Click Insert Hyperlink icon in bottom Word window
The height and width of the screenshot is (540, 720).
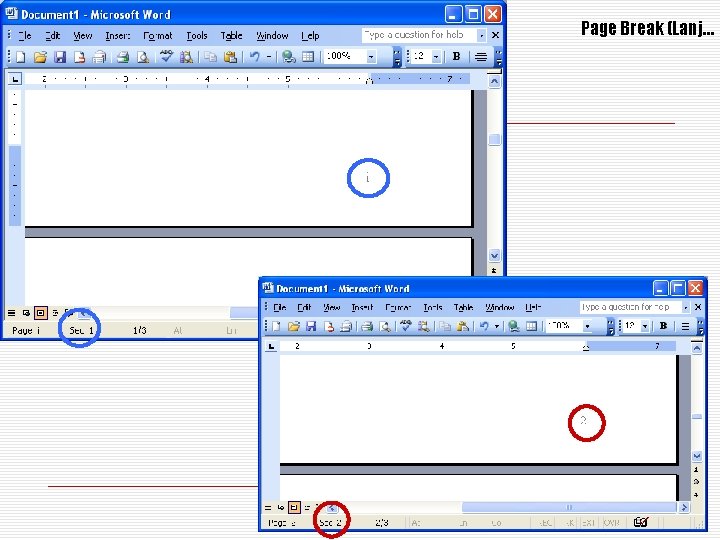pyautogui.click(x=513, y=326)
